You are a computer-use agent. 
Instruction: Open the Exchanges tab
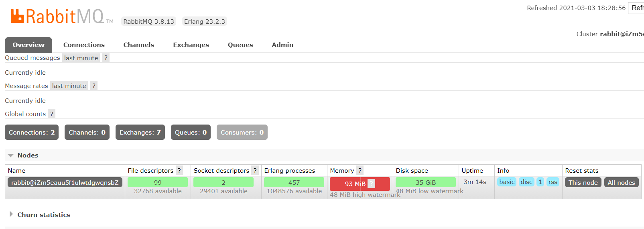tap(191, 45)
